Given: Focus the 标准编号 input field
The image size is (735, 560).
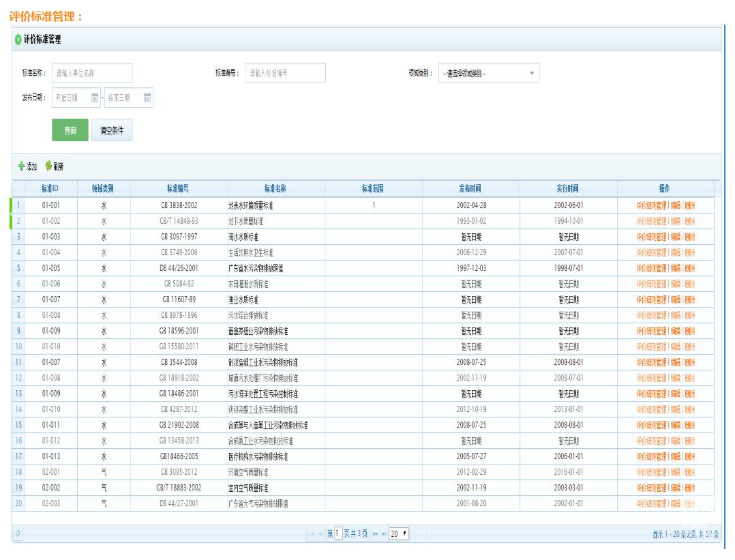Looking at the screenshot, I should (285, 73).
